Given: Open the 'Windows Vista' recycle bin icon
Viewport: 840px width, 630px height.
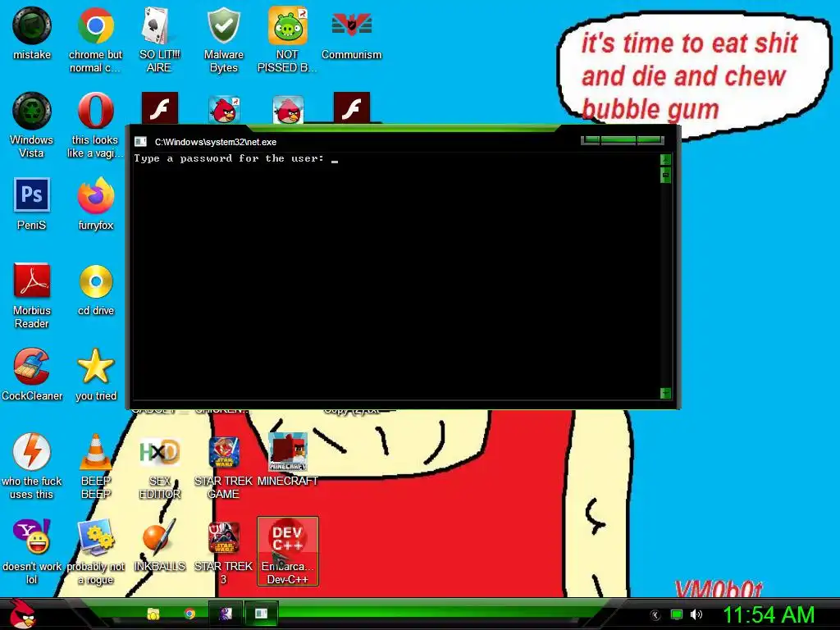Looking at the screenshot, I should 32,125.
